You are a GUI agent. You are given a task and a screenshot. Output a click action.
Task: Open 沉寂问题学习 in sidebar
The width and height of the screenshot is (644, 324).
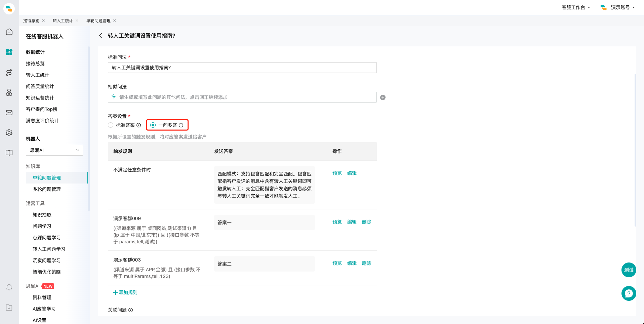(47, 260)
